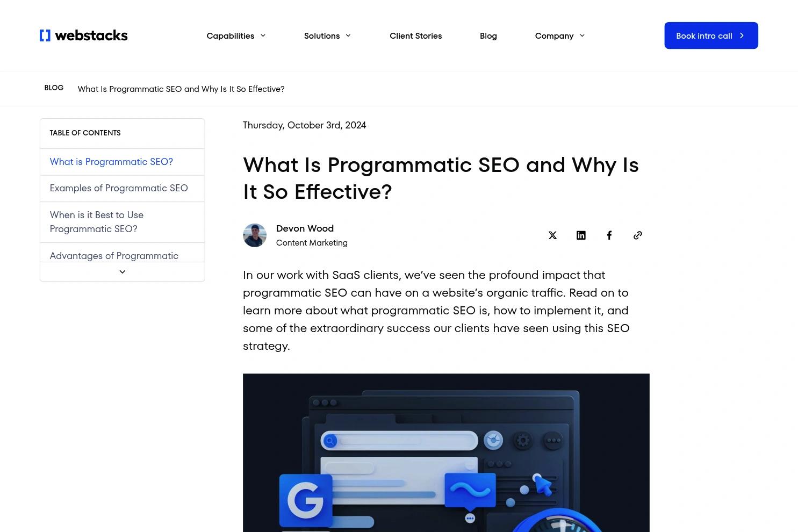Click the Book intro call button
Viewport: 798px width, 532px height.
pyautogui.click(x=711, y=35)
